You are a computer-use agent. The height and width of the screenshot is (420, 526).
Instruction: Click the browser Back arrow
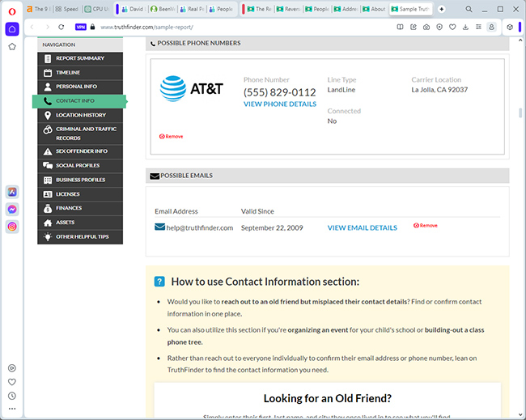coord(32,27)
